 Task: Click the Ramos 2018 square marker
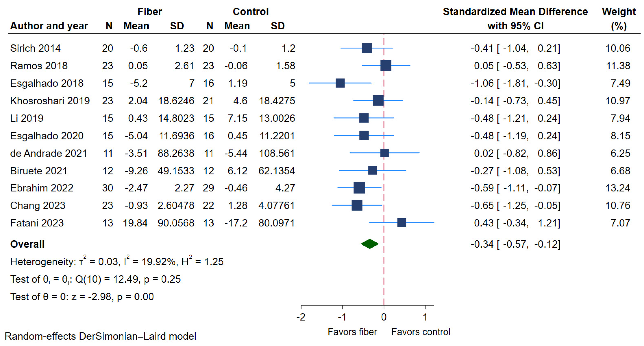(386, 66)
